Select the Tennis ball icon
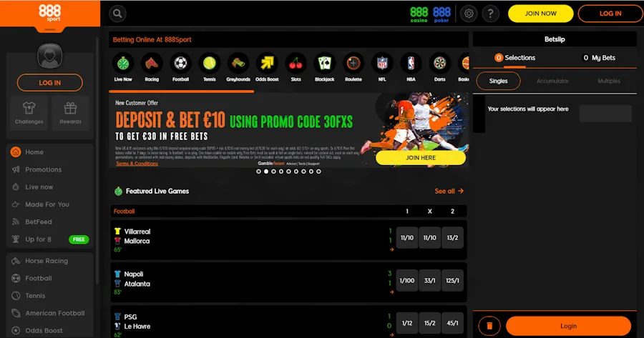The width and height of the screenshot is (644, 338). [210, 63]
